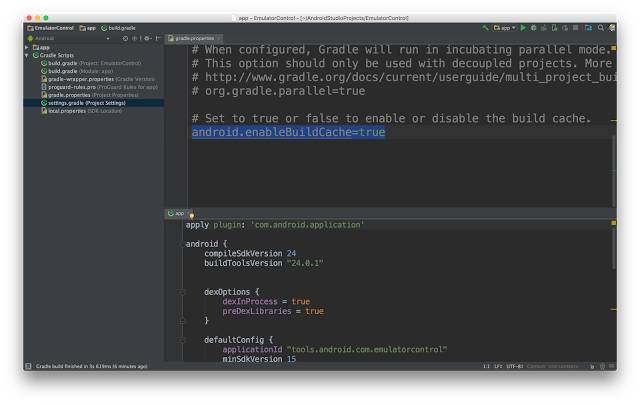Image resolution: width=640 pixels, height=404 pixels.
Task: Click Gradle build finished status message
Action: point(91,366)
